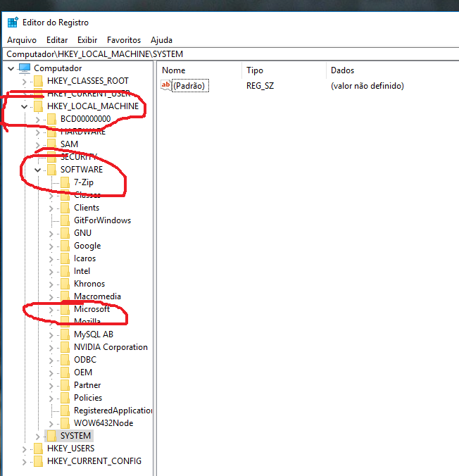The width and height of the screenshot is (459, 476).
Task: Expand the Microsoft key
Action: [51, 310]
